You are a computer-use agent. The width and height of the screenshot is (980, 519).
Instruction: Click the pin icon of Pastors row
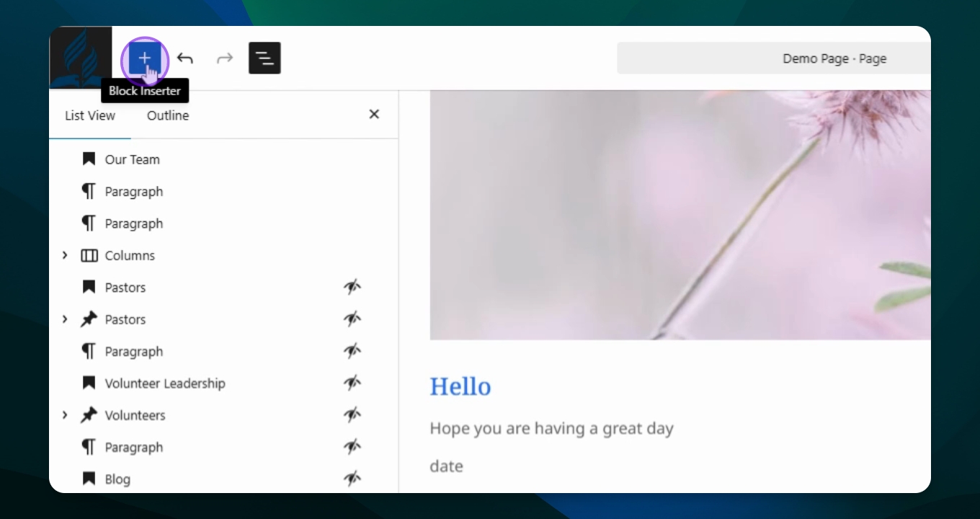pos(89,319)
